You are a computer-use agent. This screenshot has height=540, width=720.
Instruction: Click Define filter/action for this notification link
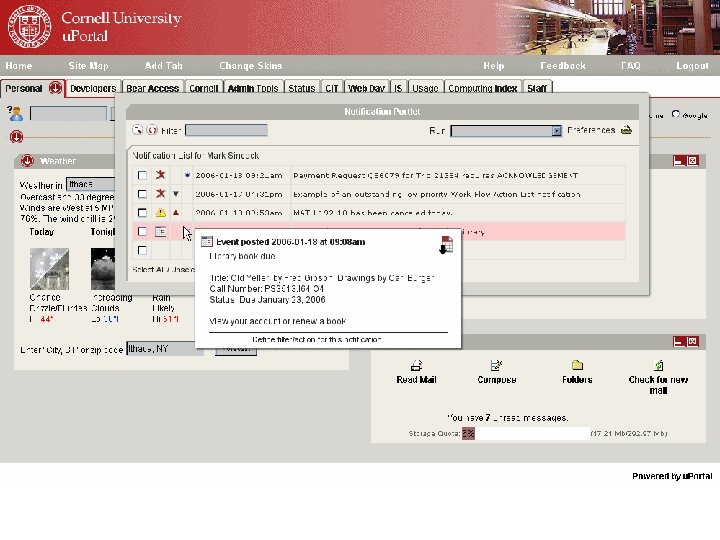coord(317,340)
